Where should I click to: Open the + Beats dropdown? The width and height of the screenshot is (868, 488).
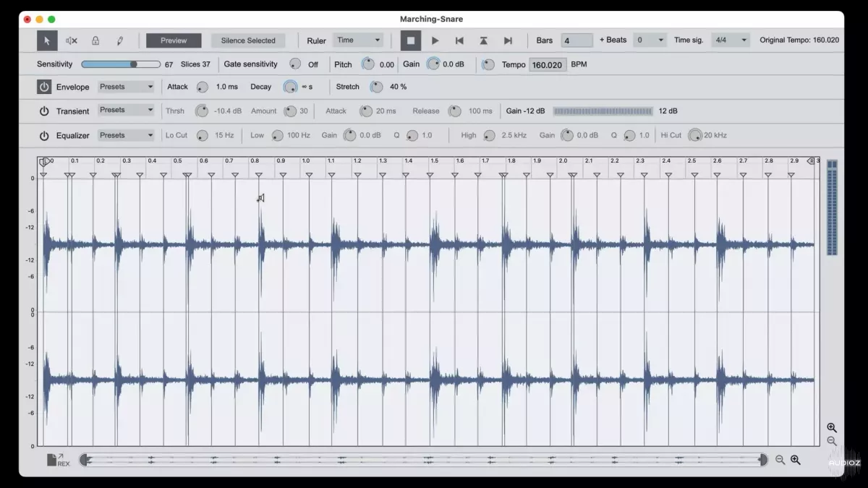(650, 40)
